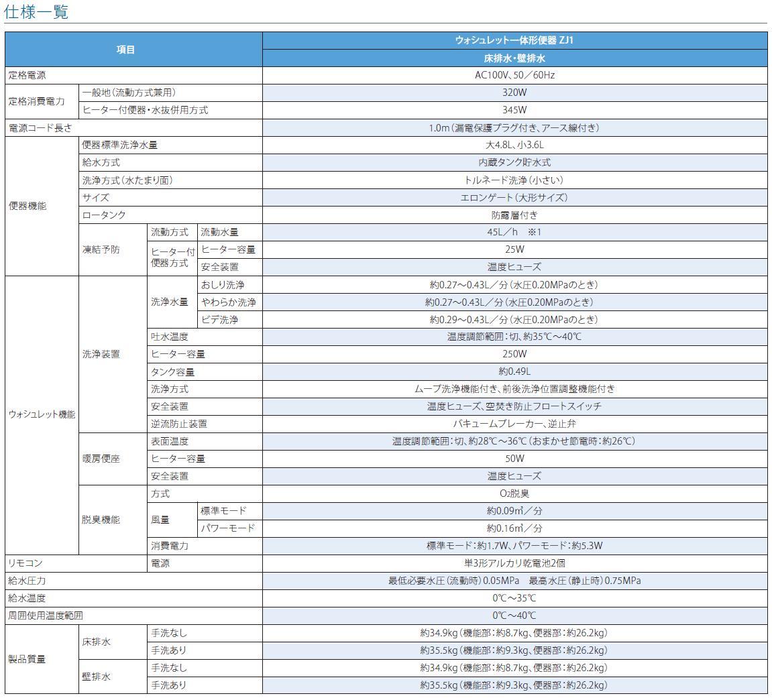This screenshot has height=700, width=772.
Task: Select the 便器機能 section label
Action: point(27,207)
